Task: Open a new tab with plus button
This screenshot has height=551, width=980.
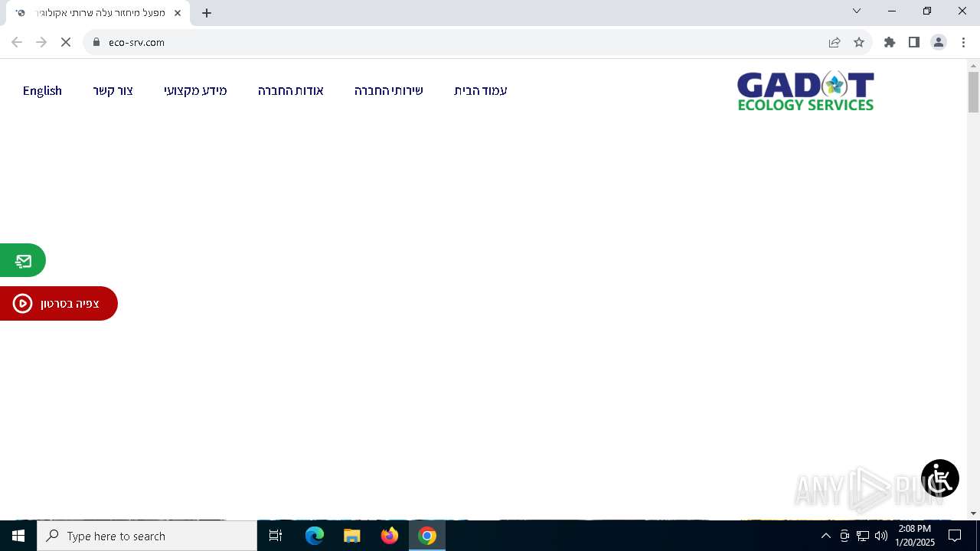Action: (207, 13)
